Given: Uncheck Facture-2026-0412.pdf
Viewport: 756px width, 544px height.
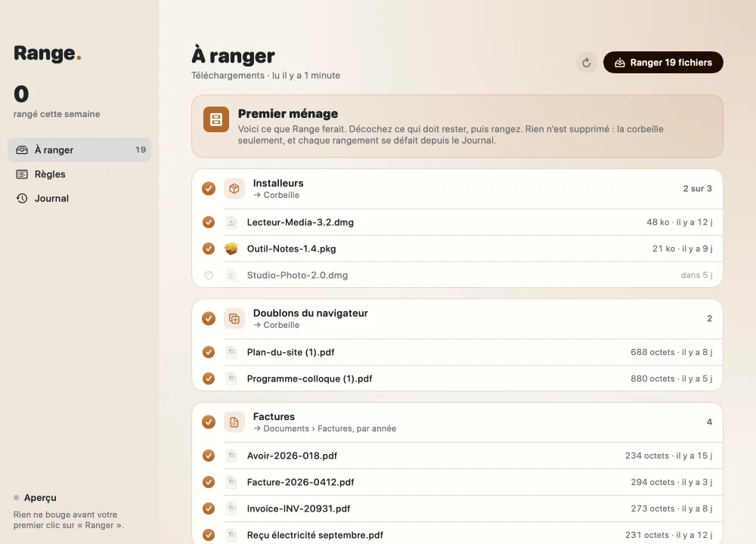Looking at the screenshot, I should (209, 482).
